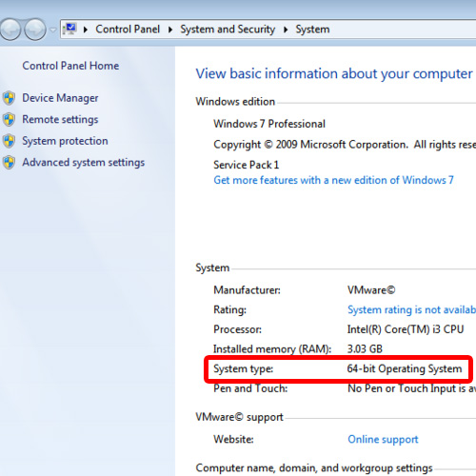Image resolution: width=476 pixels, height=476 pixels.
Task: Select Control Panel in the breadcrumb
Action: [x=128, y=30]
